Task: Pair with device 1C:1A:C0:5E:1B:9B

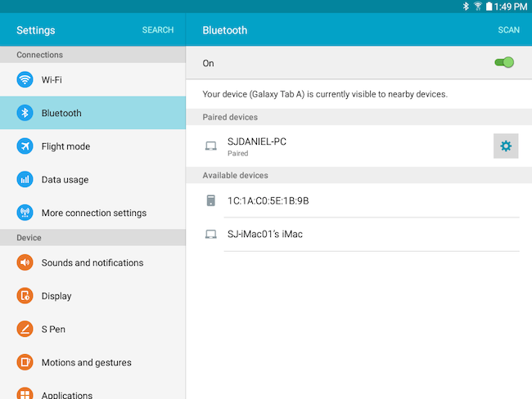Action: coord(359,200)
